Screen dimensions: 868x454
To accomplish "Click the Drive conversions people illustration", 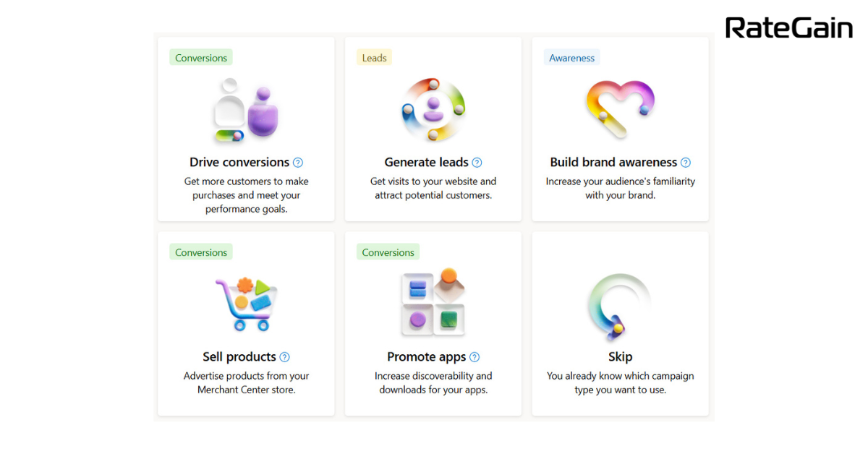I will click(246, 110).
